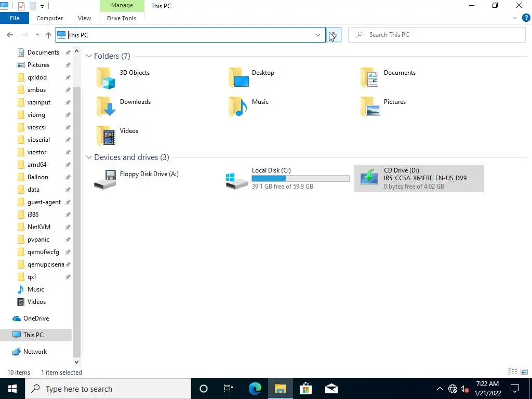The image size is (532, 399).
Task: Click the Manage contextual tab
Action: click(122, 6)
